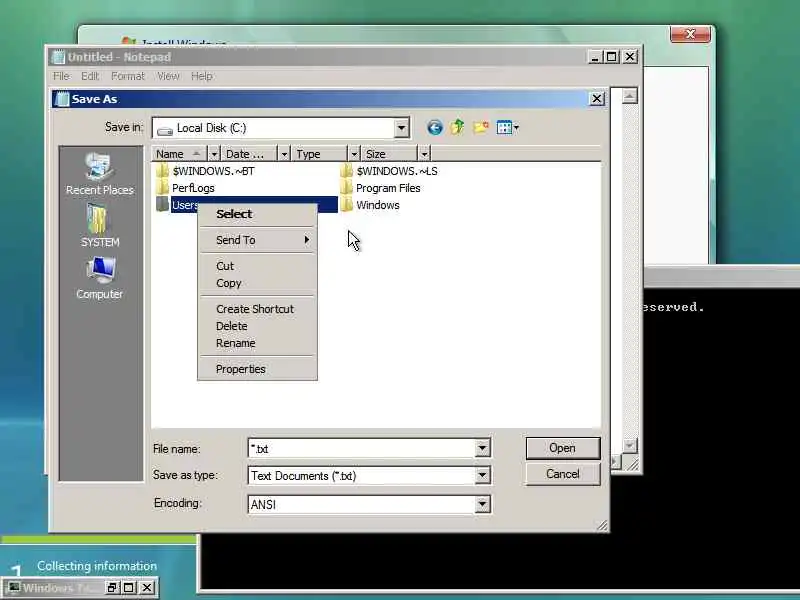Image resolution: width=800 pixels, height=600 pixels.
Task: Open the Date column filter arrow
Action: click(x=284, y=154)
